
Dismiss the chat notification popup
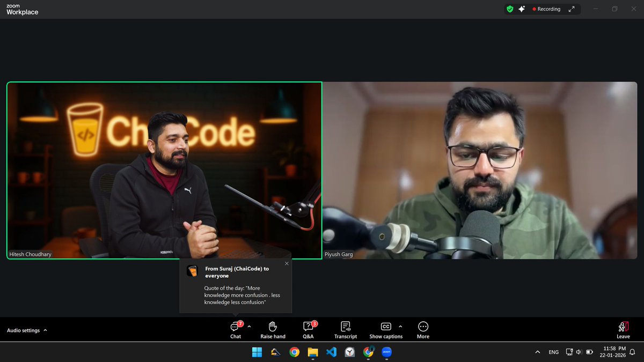[287, 263]
